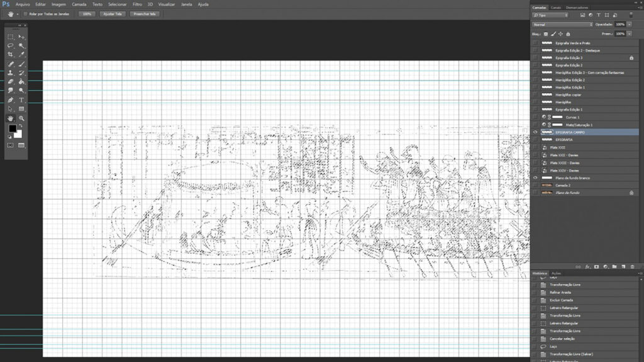Select the Pen tool

click(x=11, y=100)
